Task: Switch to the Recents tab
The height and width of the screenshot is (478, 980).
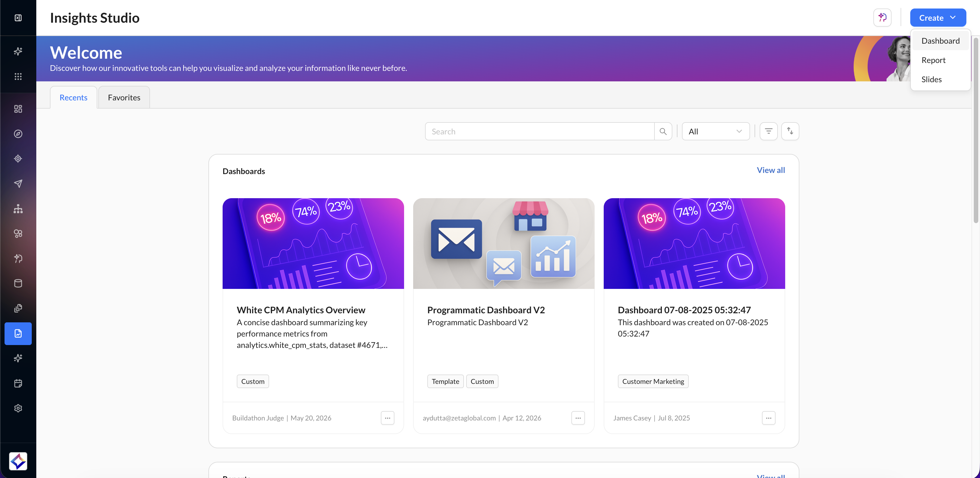Action: coord(73,97)
